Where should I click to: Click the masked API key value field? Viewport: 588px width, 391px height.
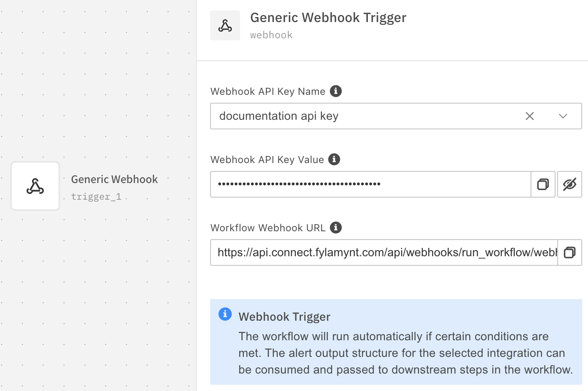point(370,184)
